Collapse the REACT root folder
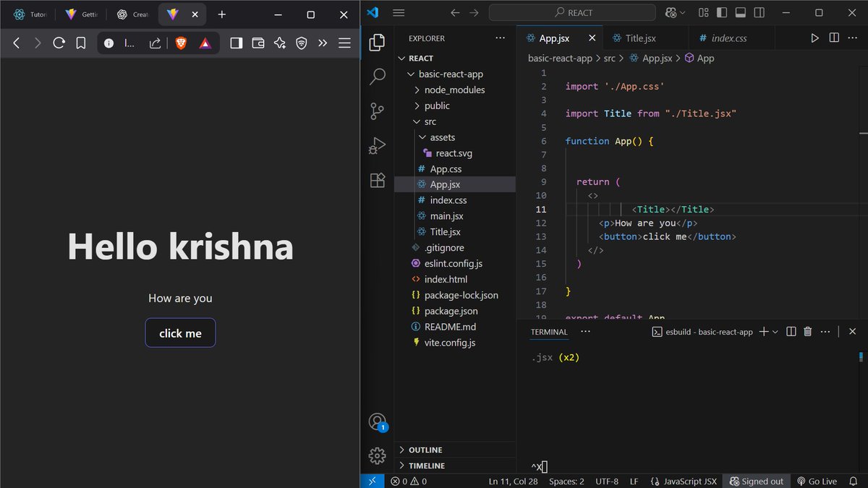Viewport: 868px width, 488px height. coord(455,59)
